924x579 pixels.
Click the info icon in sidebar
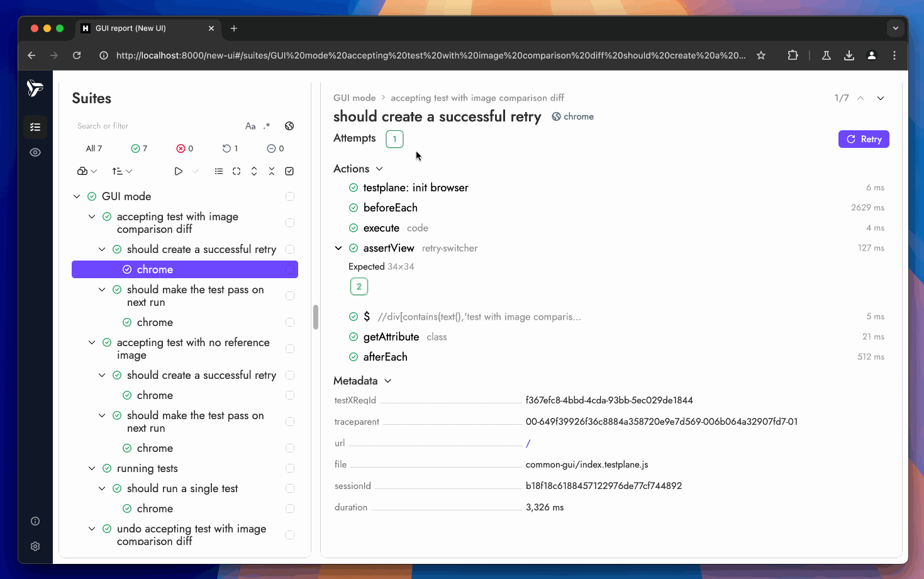[35, 521]
